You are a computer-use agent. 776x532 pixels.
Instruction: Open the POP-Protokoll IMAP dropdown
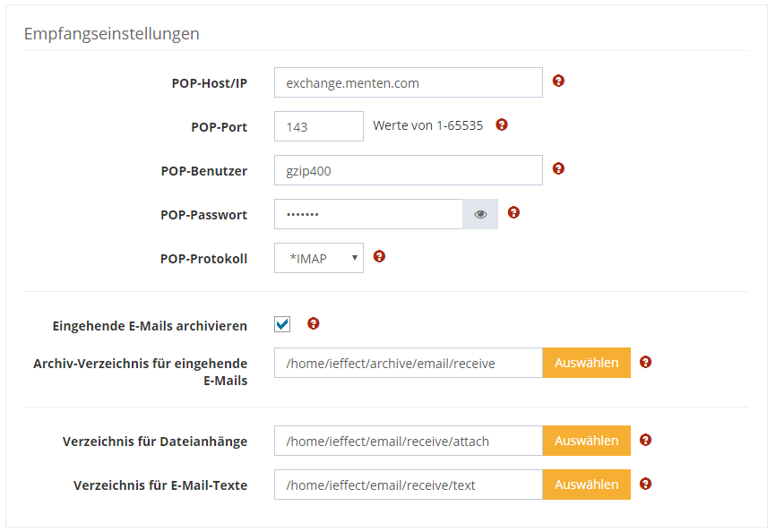(x=318, y=259)
